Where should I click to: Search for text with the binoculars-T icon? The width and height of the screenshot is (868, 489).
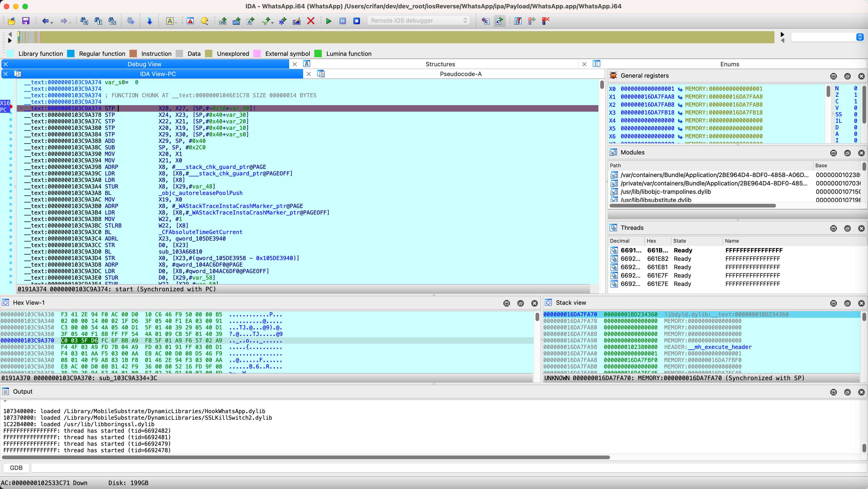click(x=98, y=21)
